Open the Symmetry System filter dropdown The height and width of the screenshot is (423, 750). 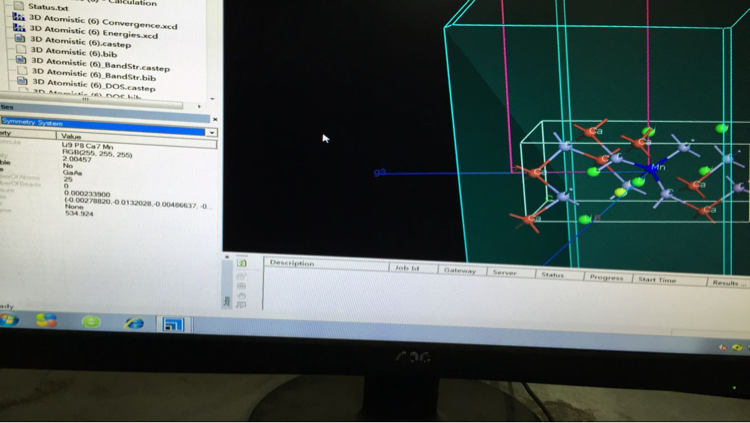pyautogui.click(x=211, y=133)
